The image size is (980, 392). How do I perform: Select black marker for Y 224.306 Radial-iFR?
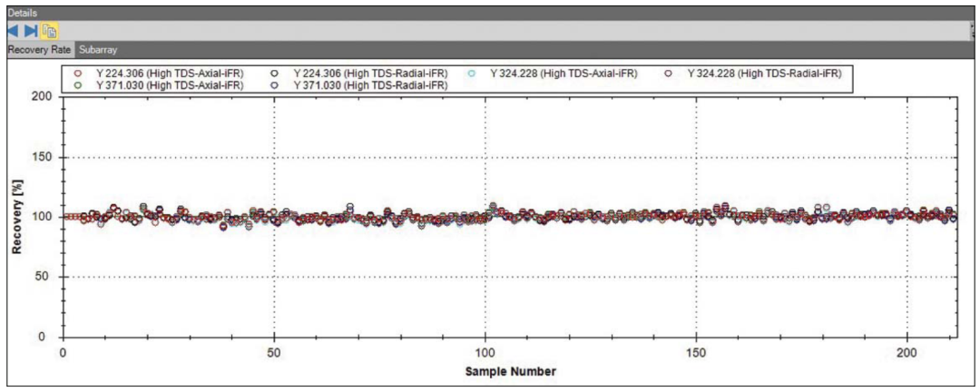tap(274, 73)
